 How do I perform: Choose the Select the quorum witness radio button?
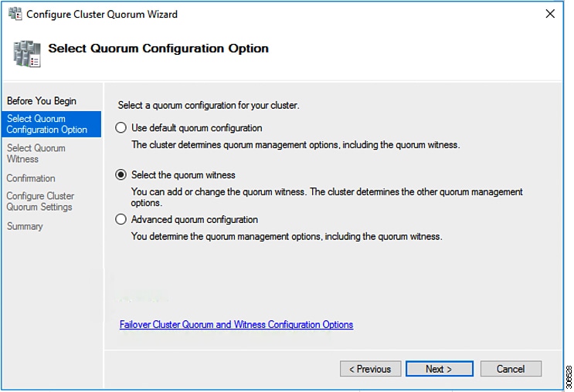pyautogui.click(x=121, y=175)
